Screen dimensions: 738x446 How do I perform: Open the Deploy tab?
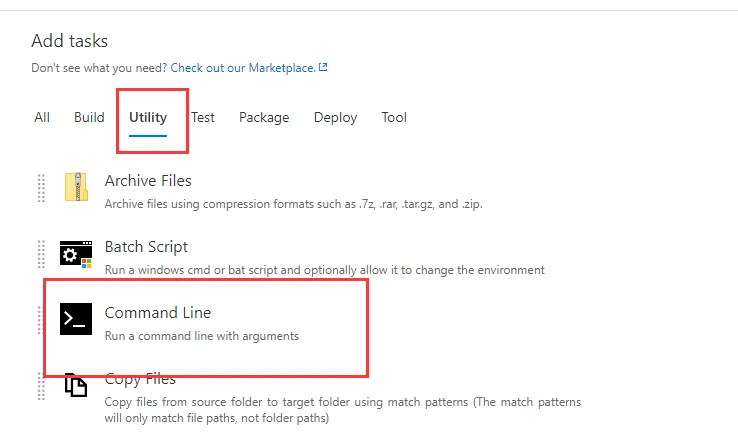pos(335,117)
